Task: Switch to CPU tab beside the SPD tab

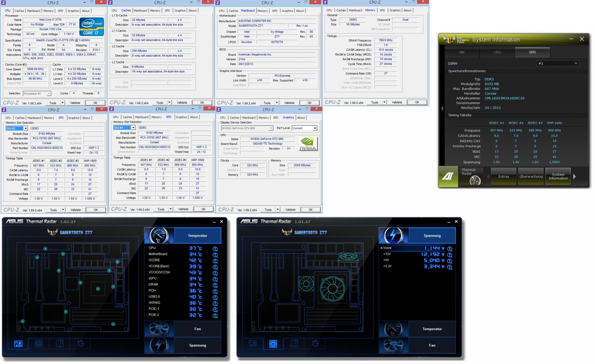Action: [497, 52]
